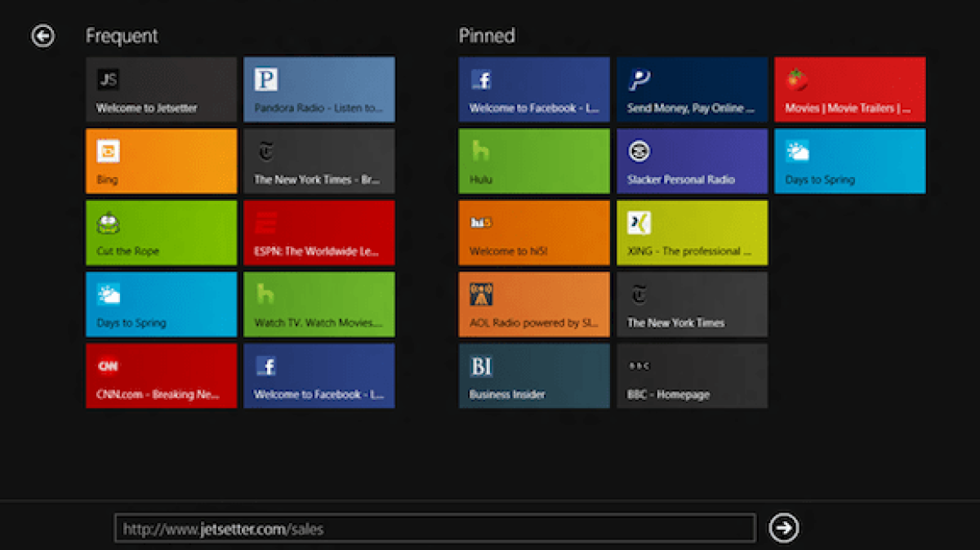Image resolution: width=980 pixels, height=550 pixels.
Task: Click the PayPal logo icon
Action: coord(639,79)
